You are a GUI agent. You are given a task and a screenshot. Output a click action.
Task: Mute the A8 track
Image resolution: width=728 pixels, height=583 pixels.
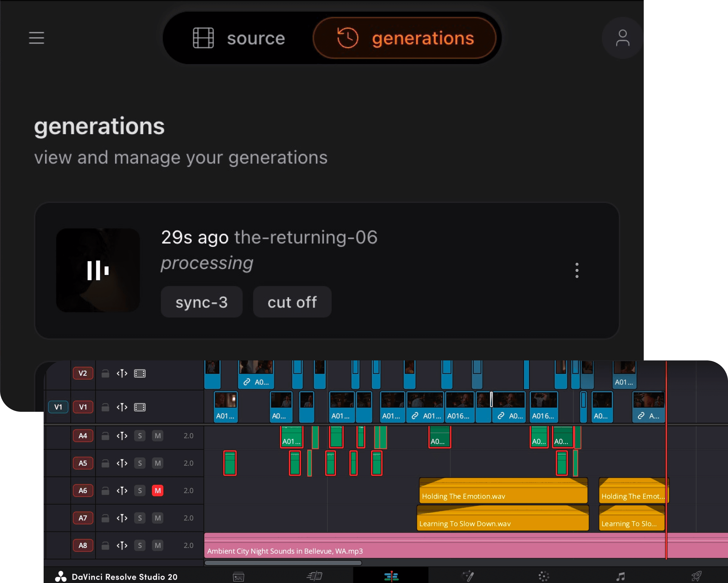pyautogui.click(x=158, y=545)
